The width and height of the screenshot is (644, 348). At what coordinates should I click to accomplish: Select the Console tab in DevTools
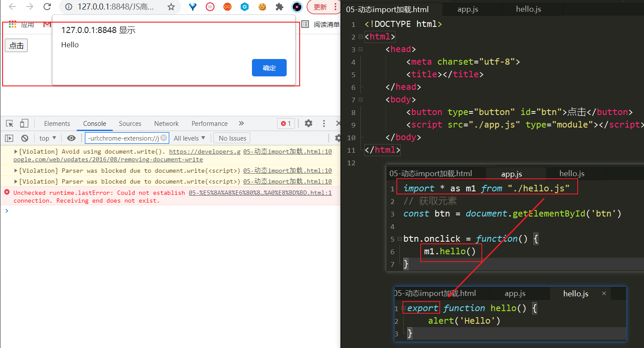click(x=95, y=124)
